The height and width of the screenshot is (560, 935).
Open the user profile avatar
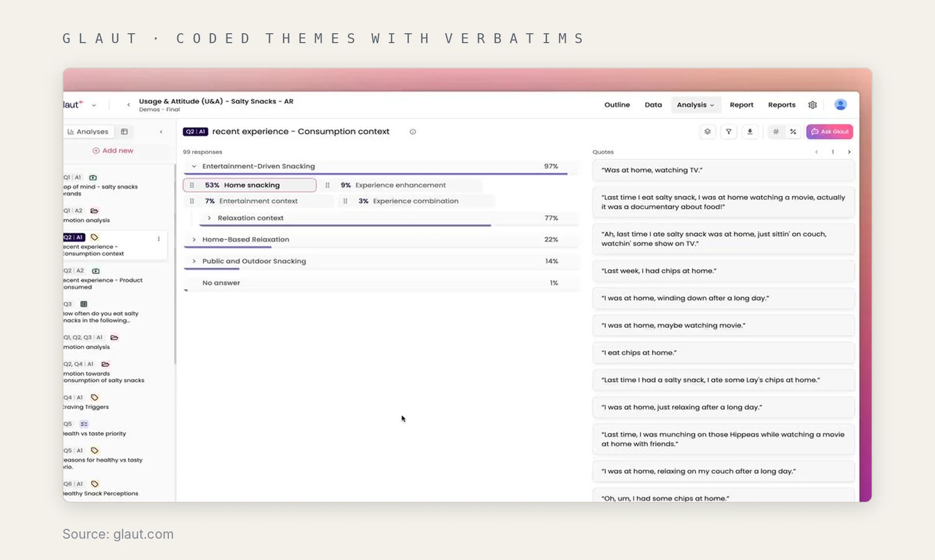point(840,104)
